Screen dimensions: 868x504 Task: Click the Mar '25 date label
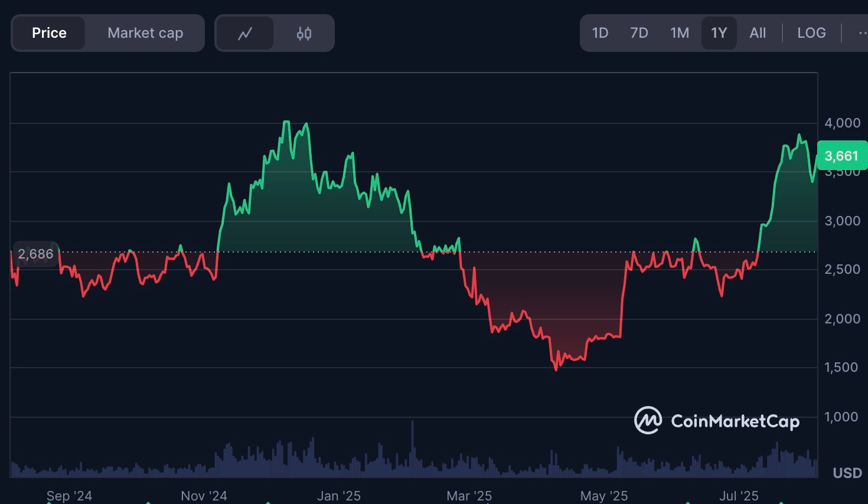click(x=469, y=496)
